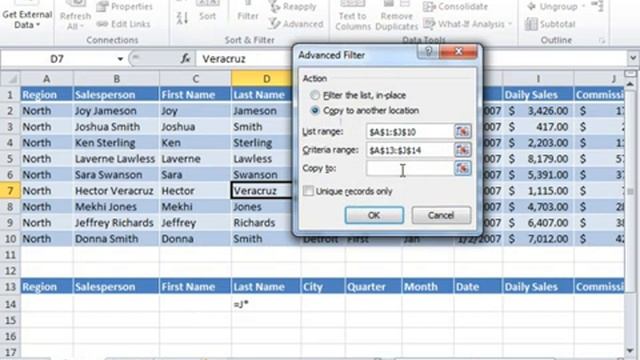Click the Name Box showing D7
The height and width of the screenshot is (360, 640).
point(57,59)
